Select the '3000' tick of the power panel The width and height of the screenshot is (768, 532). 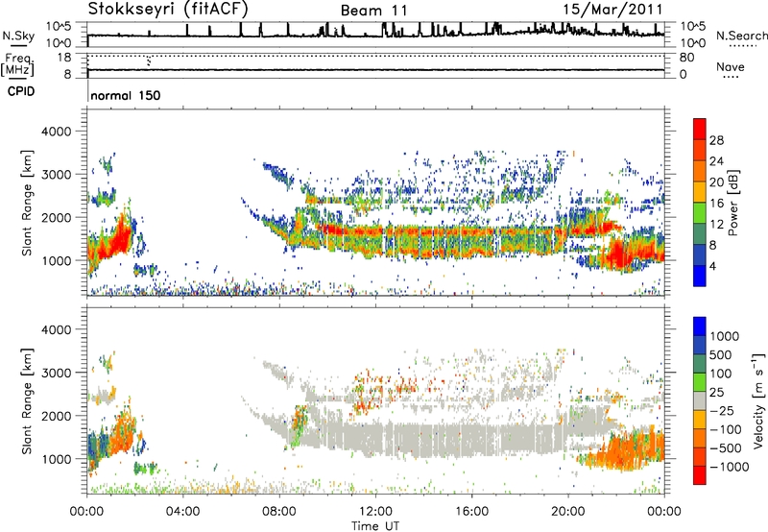[56, 175]
